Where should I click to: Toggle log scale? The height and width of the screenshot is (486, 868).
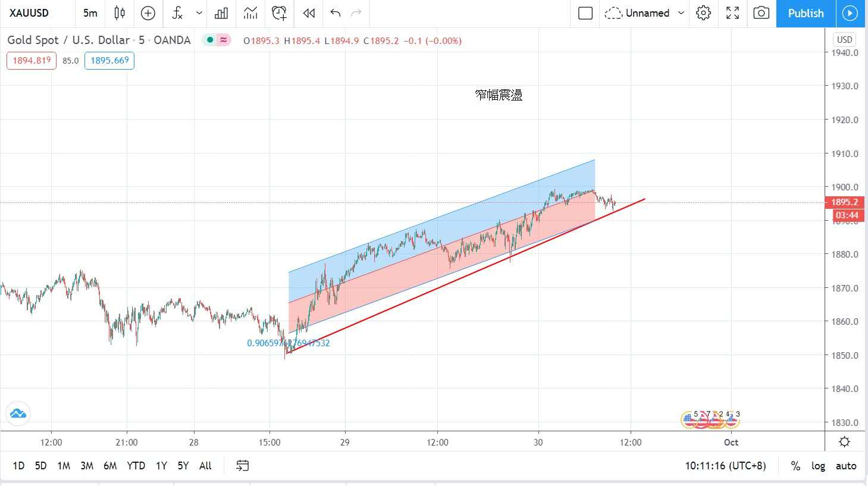(818, 466)
